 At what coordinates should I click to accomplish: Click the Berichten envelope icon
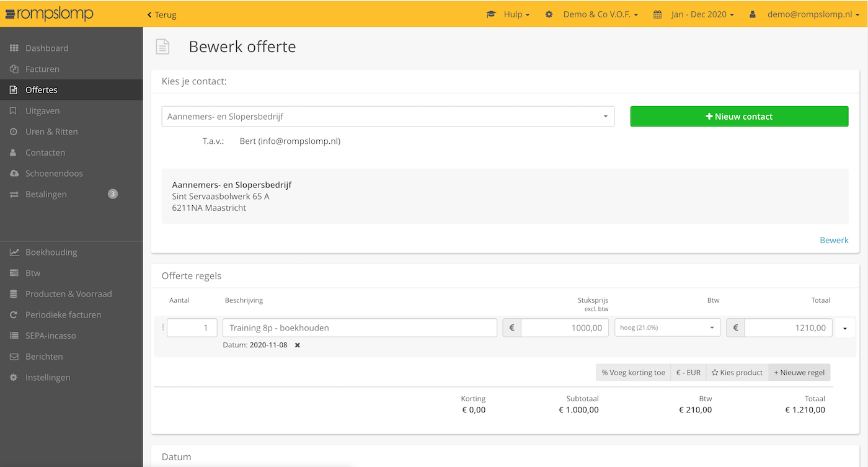point(14,357)
